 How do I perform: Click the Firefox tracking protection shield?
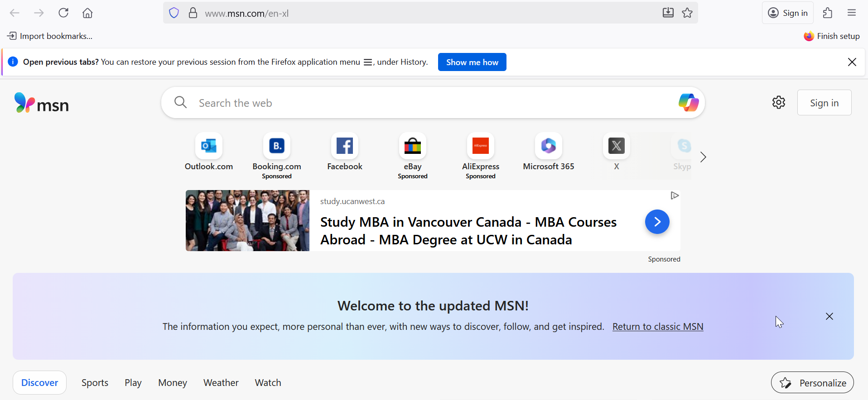click(x=174, y=13)
